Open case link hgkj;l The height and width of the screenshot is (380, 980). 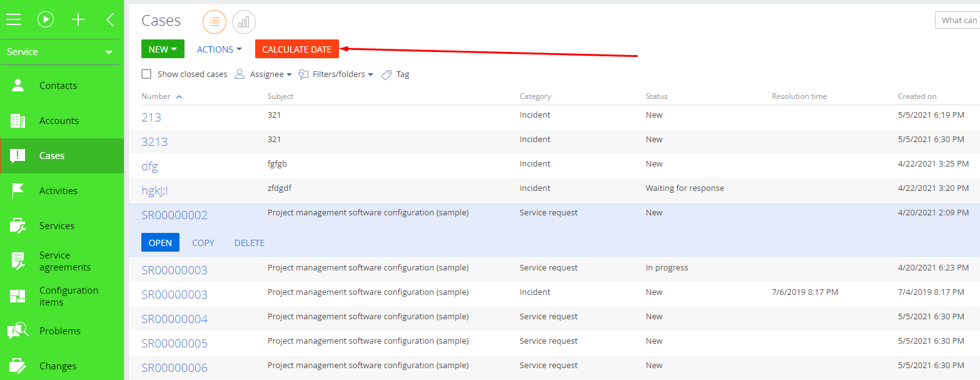pyautogui.click(x=154, y=191)
